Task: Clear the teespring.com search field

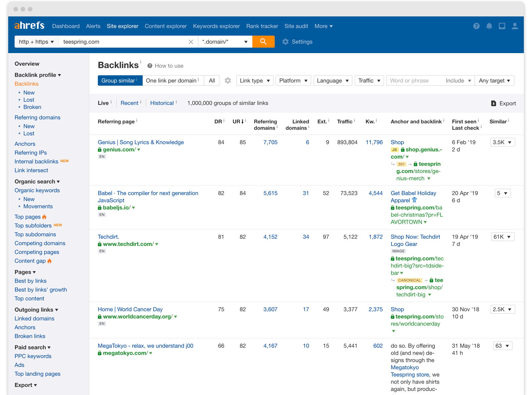Action: pyautogui.click(x=191, y=42)
